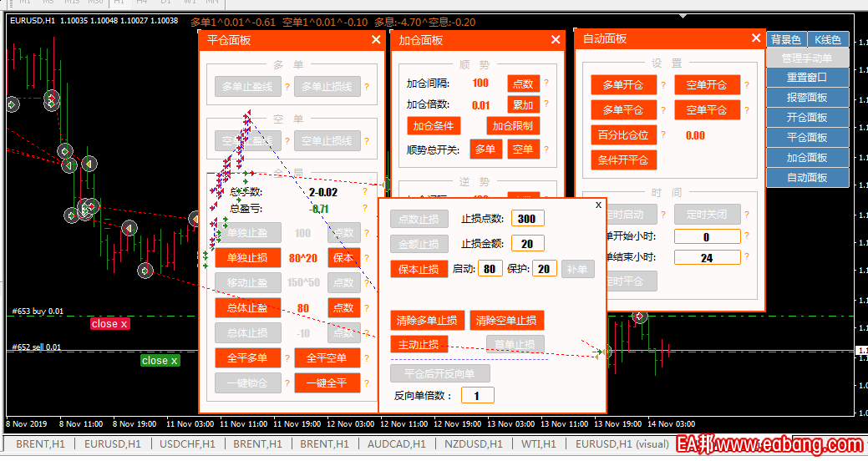Toggle the 保本止损 breakeven option
This screenshot has height=461, width=868.
(x=419, y=269)
